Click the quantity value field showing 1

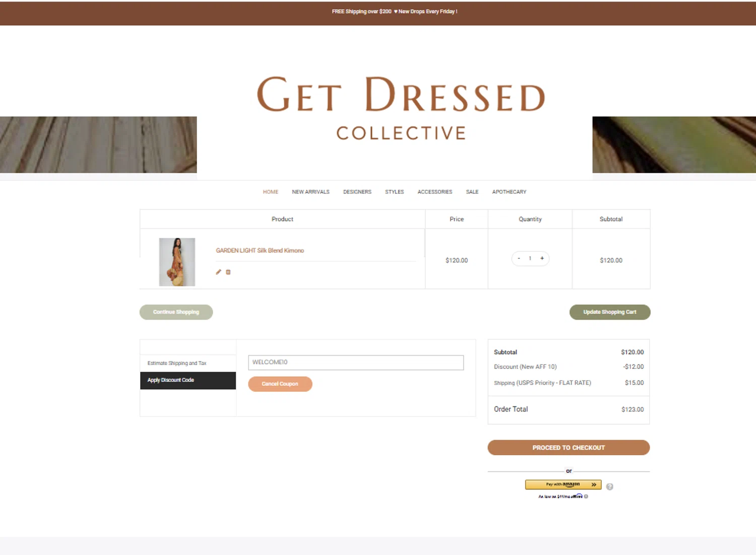point(530,258)
